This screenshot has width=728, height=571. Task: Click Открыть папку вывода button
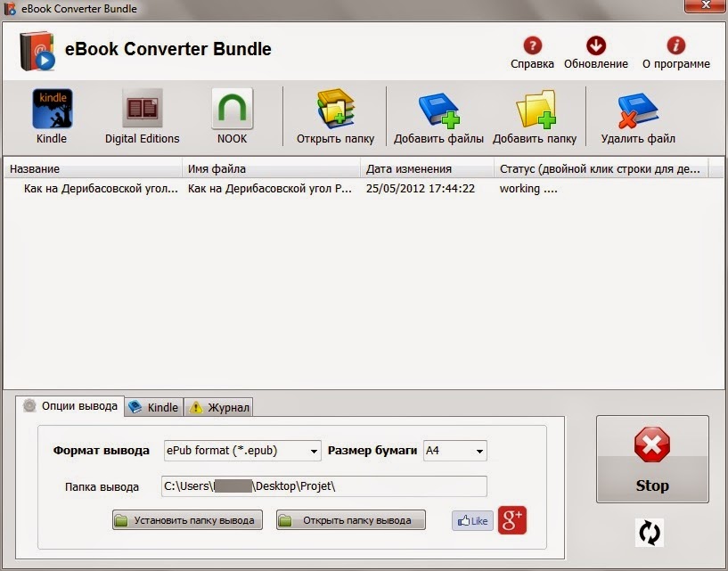(350, 520)
